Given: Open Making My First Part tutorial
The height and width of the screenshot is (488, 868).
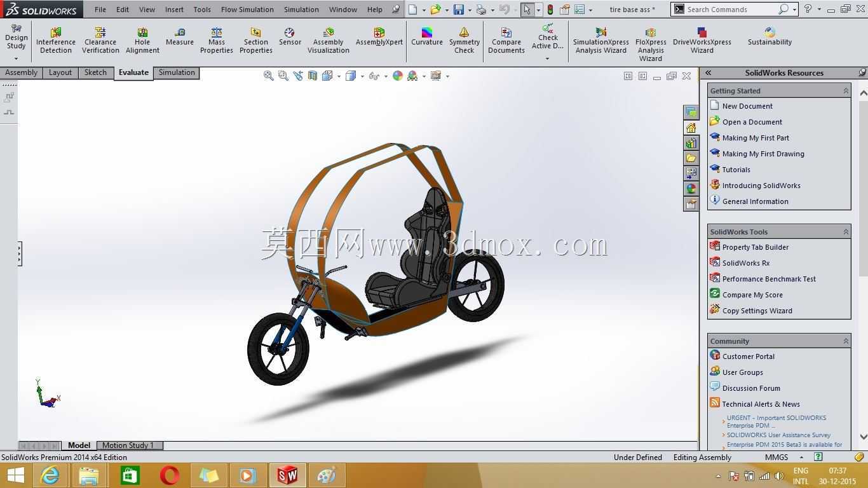Looking at the screenshot, I should point(756,138).
